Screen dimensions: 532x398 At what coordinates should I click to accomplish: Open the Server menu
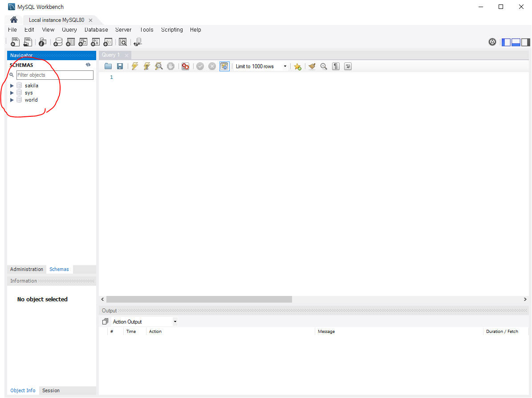coord(123,29)
